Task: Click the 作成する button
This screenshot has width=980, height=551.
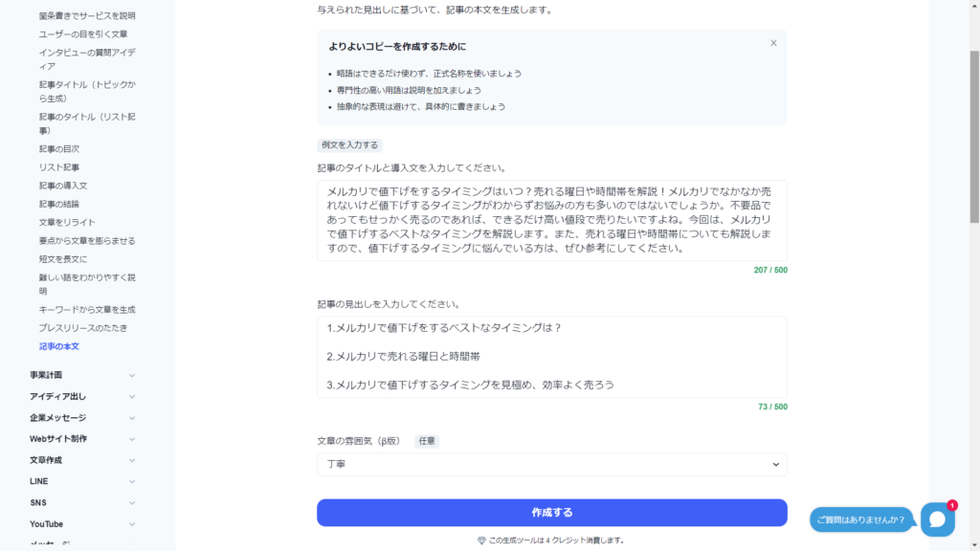Action: point(552,513)
